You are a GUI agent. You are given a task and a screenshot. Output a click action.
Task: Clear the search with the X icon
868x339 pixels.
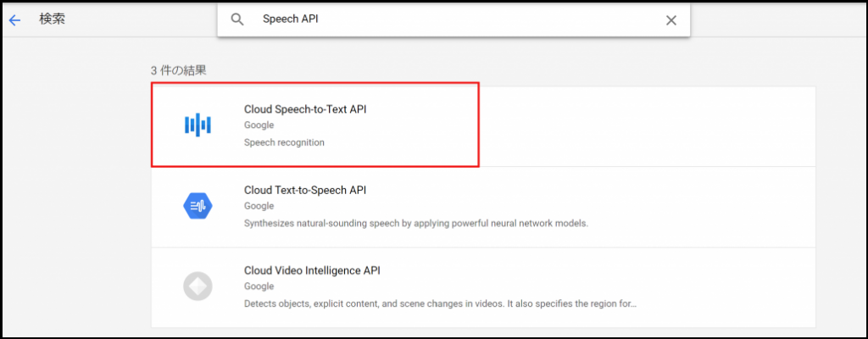[x=671, y=20]
